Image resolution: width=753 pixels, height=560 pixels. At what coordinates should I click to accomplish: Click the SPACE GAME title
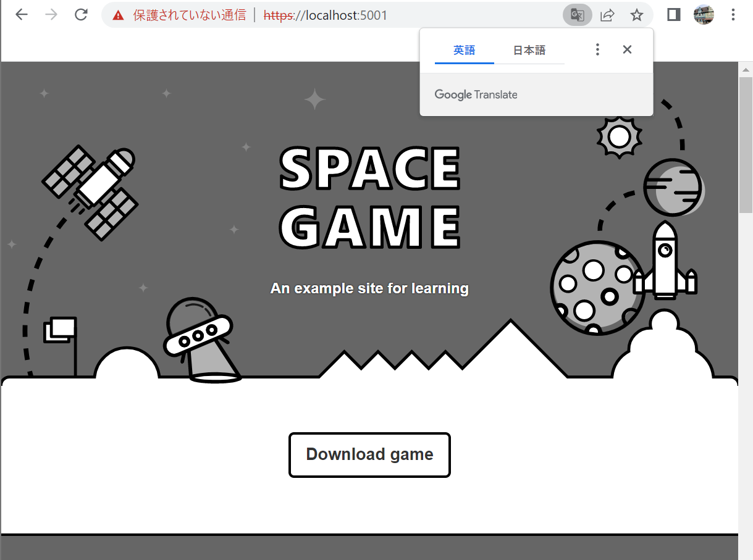[x=370, y=198]
